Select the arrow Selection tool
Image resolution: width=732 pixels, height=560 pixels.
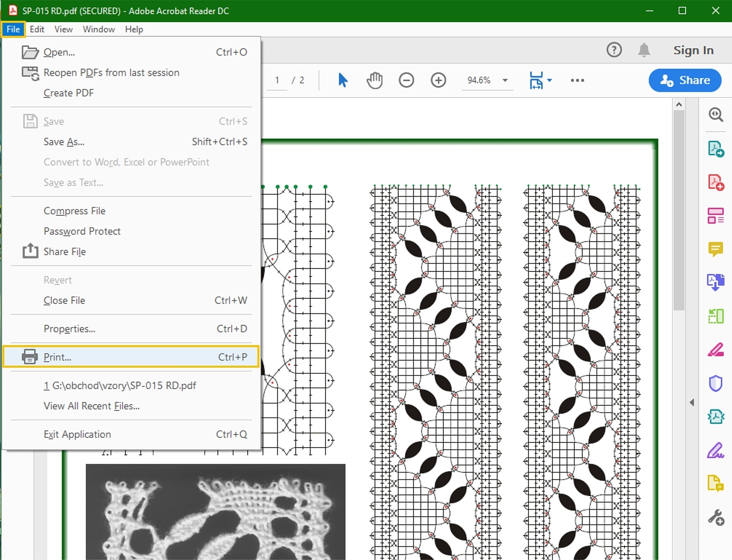pyautogui.click(x=343, y=80)
